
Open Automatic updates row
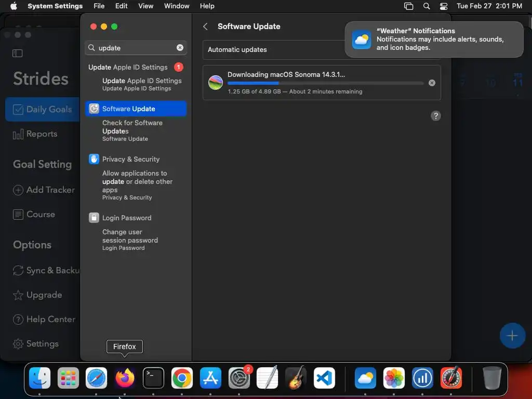(x=322, y=49)
